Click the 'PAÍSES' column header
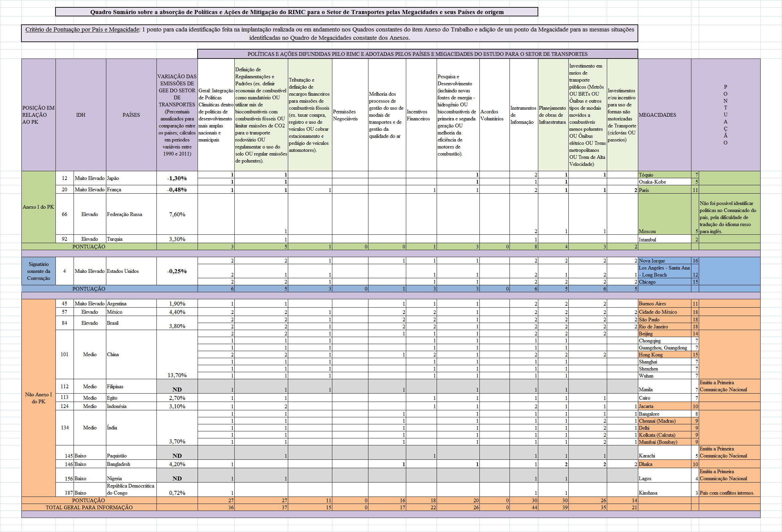Screen dimensions: 782x532 coord(131,115)
